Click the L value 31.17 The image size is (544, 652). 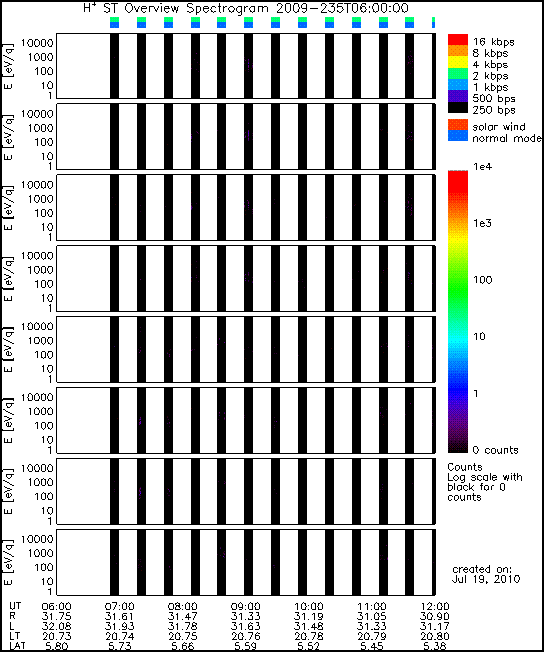pos(435,626)
